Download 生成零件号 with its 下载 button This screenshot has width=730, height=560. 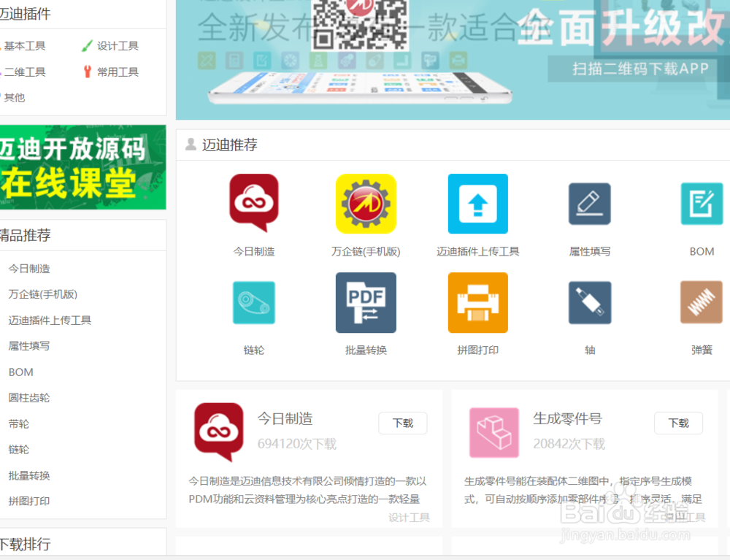pyautogui.click(x=678, y=423)
